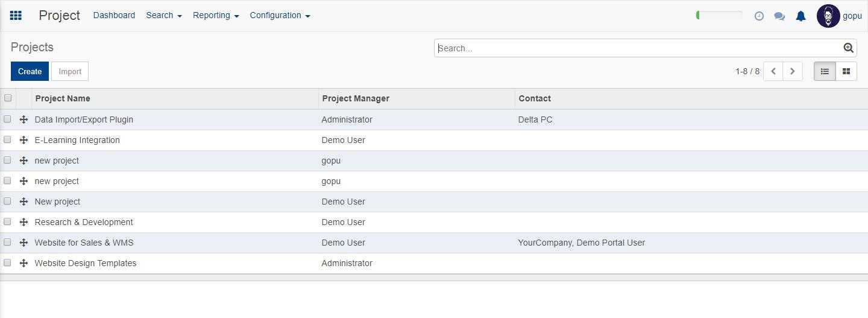The height and width of the screenshot is (318, 868).
Task: Open the conversations chat icon
Action: coord(779,16)
